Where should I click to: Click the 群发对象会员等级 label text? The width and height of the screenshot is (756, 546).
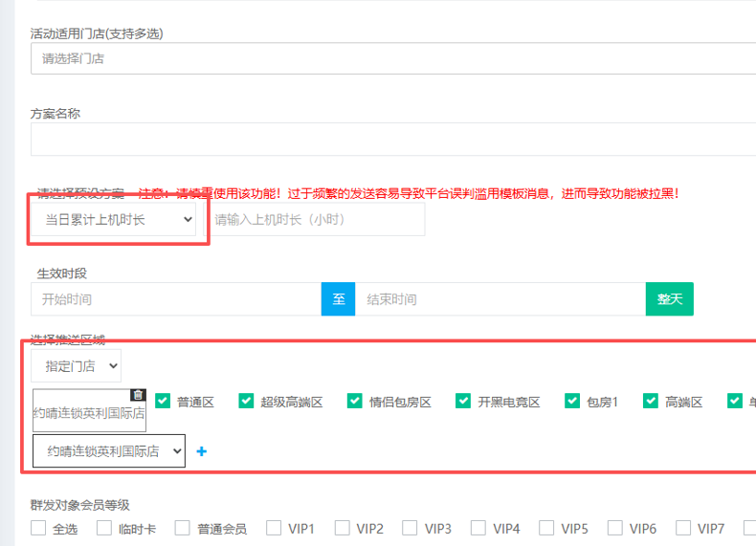point(80,505)
